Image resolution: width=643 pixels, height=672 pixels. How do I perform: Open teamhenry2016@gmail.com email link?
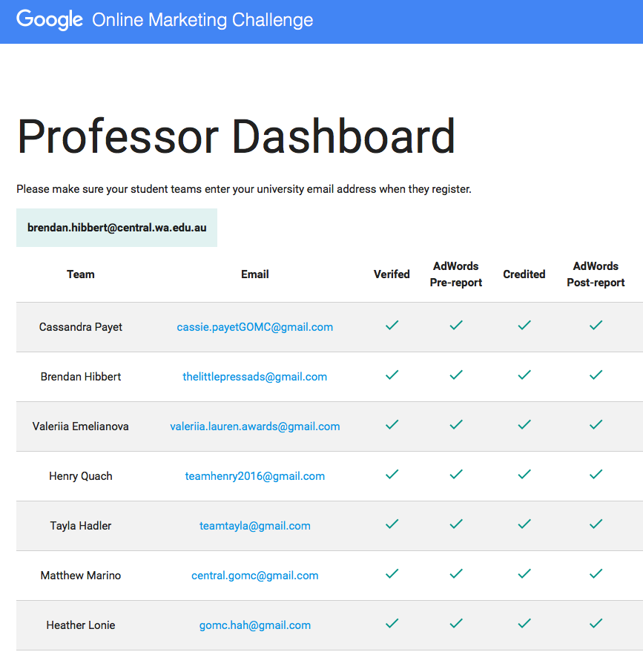[255, 476]
